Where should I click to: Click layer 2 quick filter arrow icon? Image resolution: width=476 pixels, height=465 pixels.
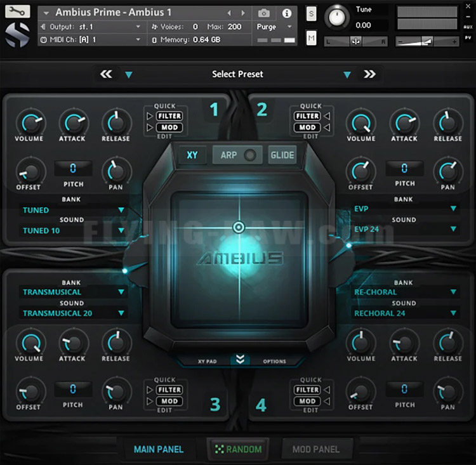coord(327,116)
